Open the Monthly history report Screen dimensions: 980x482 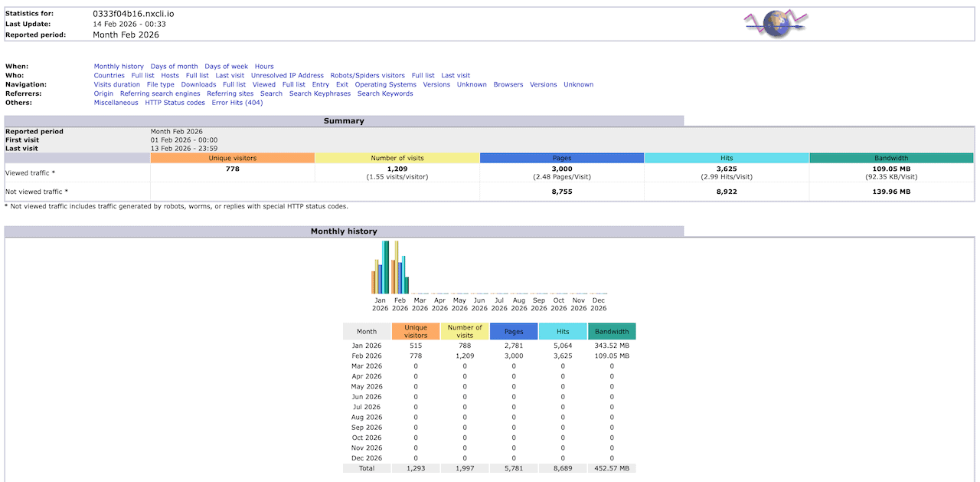118,66
